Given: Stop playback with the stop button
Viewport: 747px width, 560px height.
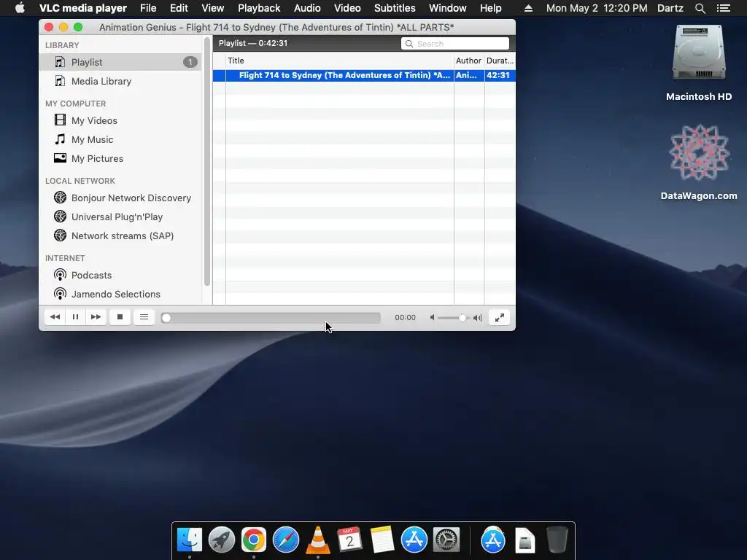Looking at the screenshot, I should (x=120, y=317).
